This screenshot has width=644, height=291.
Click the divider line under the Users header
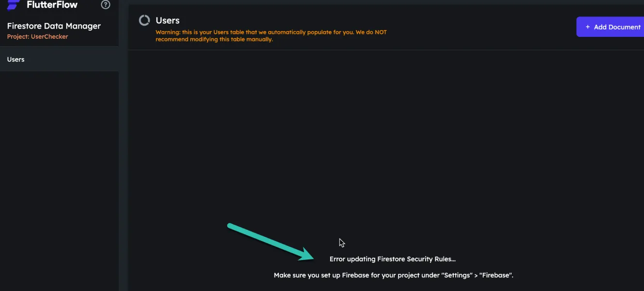tap(386, 50)
